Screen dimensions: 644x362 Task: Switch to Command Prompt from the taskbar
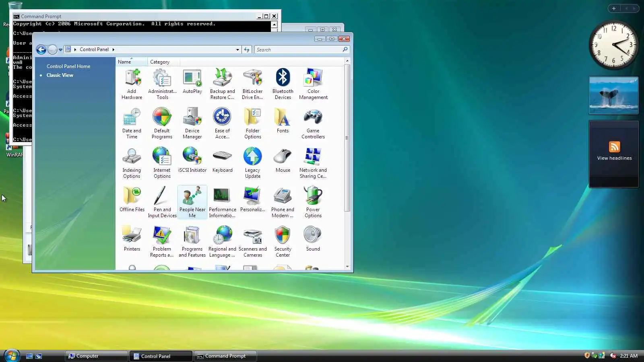(225, 356)
